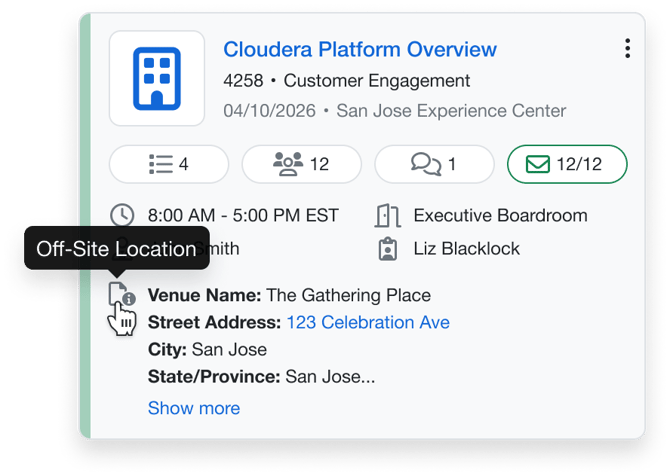Expand details with Show more
Screen dimensions: 670x476
(x=194, y=408)
